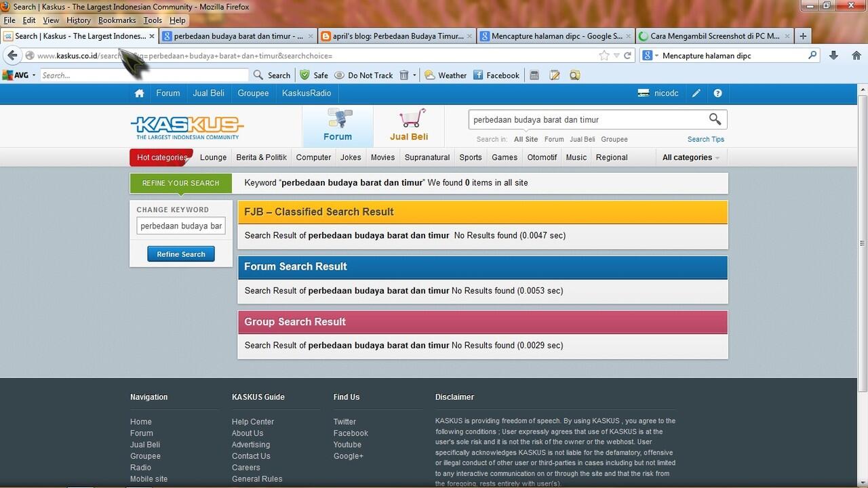868x488 pixels.
Task: Click the KASKUS logo
Action: (187, 127)
